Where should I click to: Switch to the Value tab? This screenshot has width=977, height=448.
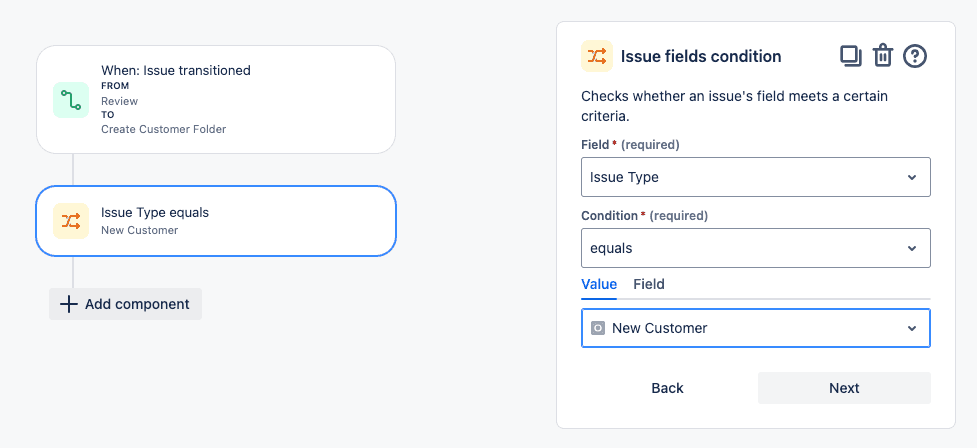(599, 284)
